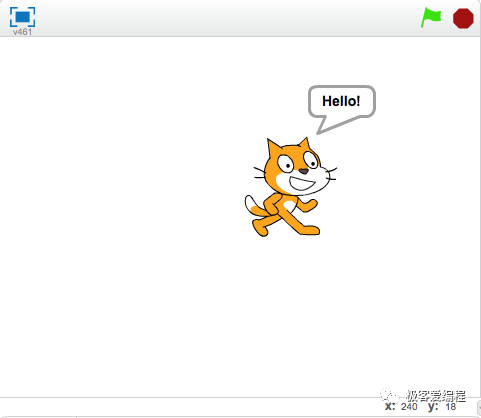481x418 pixels.
Task: Toggle full screen presentation mode icon
Action: tap(22, 17)
